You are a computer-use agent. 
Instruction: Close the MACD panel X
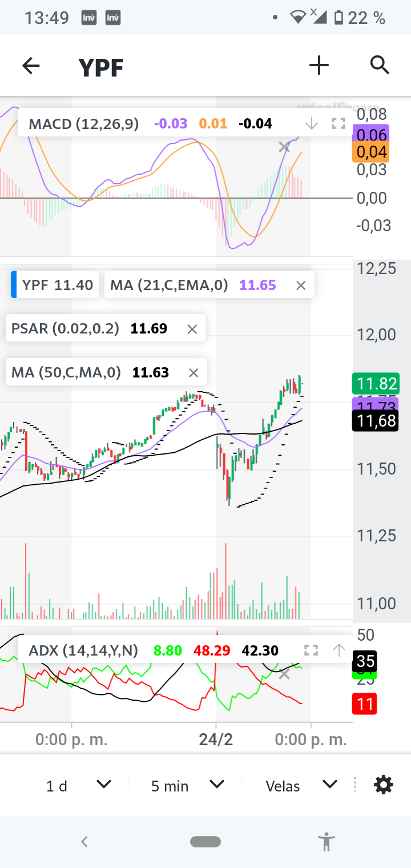click(284, 147)
